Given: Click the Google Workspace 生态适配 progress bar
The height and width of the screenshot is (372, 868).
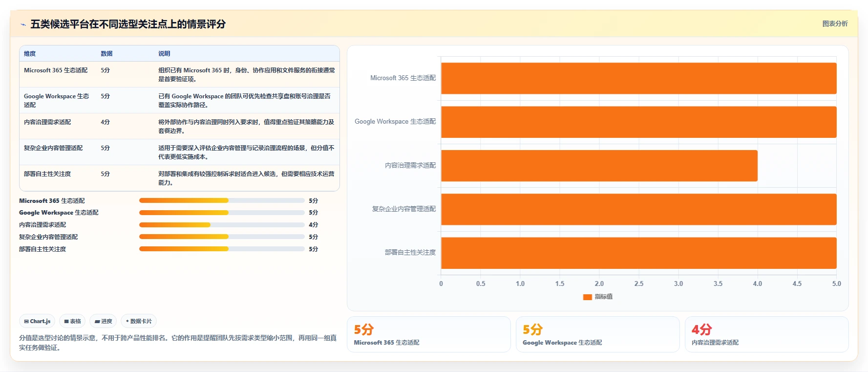Looking at the screenshot, I should pyautogui.click(x=222, y=213).
